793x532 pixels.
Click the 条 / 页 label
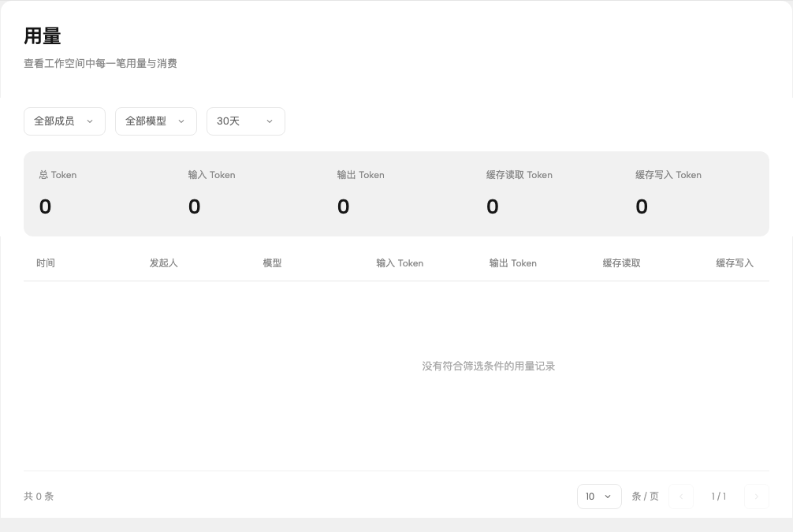[646, 497]
